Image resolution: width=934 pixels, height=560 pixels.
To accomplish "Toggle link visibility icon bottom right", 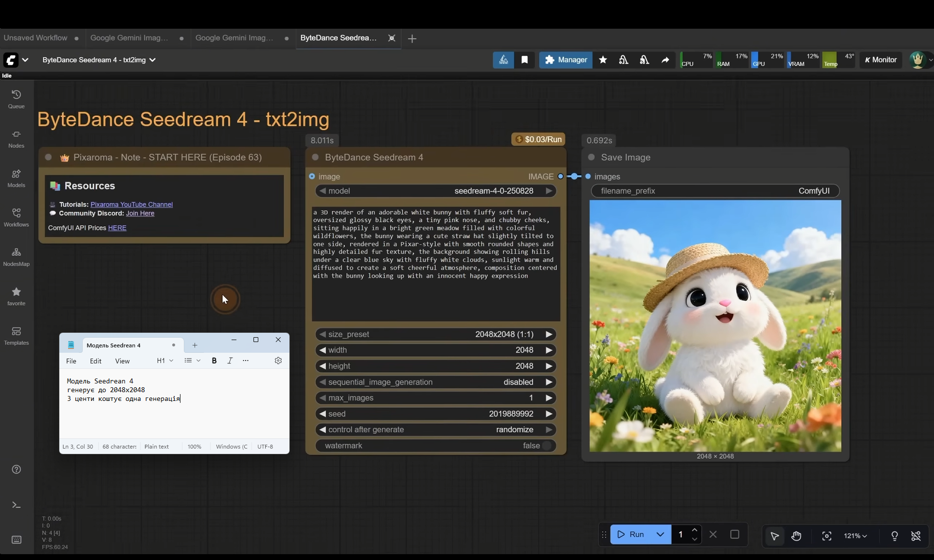I will click(916, 536).
